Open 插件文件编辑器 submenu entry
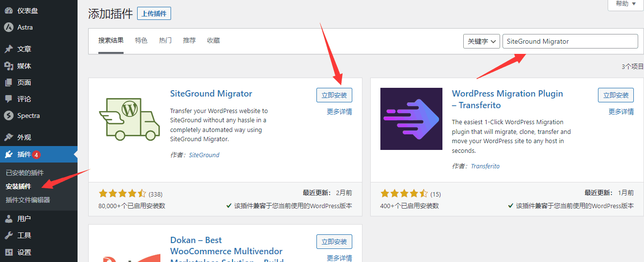The height and width of the screenshot is (262, 644). (28, 200)
